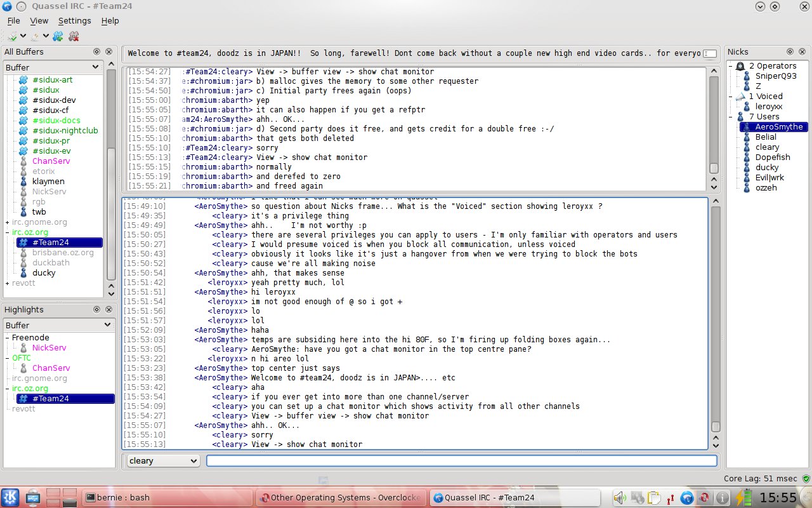Open the Settings menu
812x508 pixels.
[75, 21]
